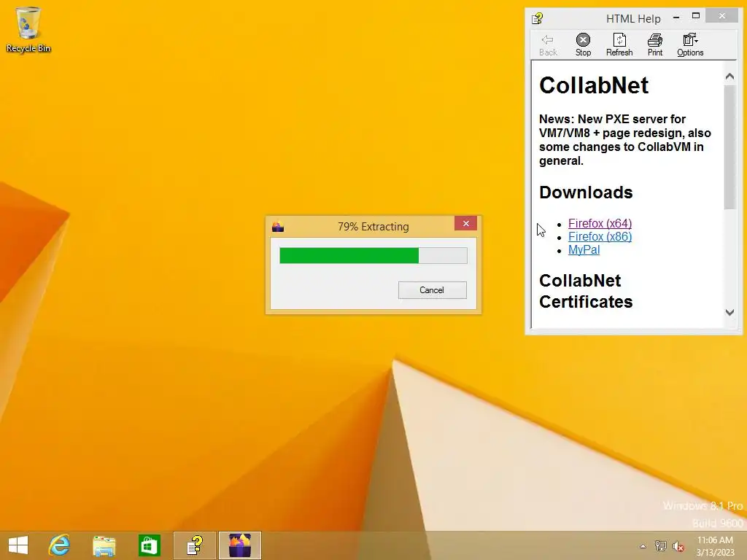Open the network status tray icon
The height and width of the screenshot is (560, 747).
(x=660, y=546)
